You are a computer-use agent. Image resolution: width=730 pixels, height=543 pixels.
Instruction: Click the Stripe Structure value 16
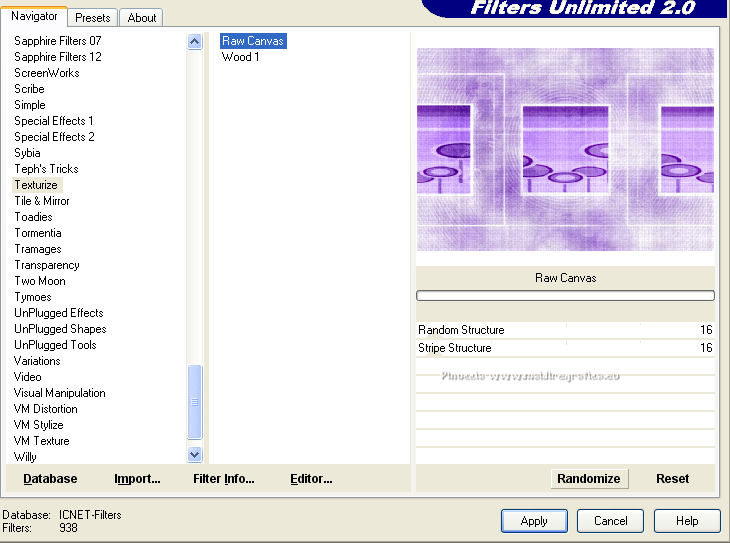[706, 348]
